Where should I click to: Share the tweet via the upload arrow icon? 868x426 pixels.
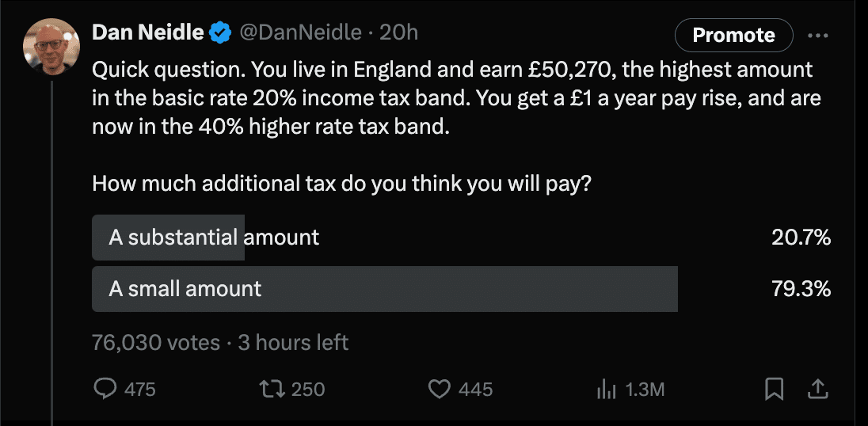pos(818,389)
